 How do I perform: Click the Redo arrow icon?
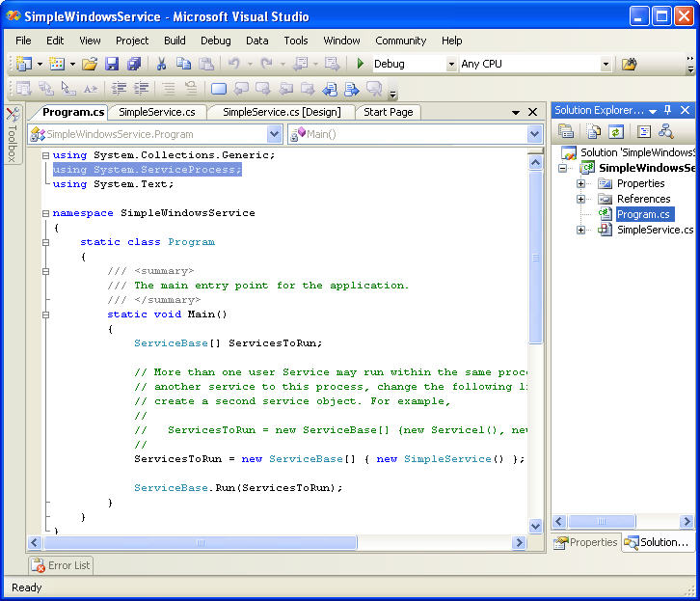[266, 64]
